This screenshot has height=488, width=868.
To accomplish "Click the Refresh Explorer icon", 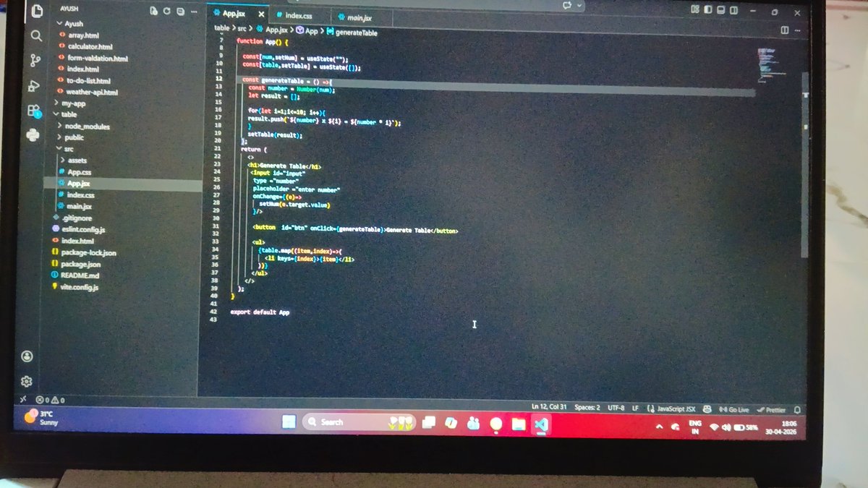I will [167, 12].
